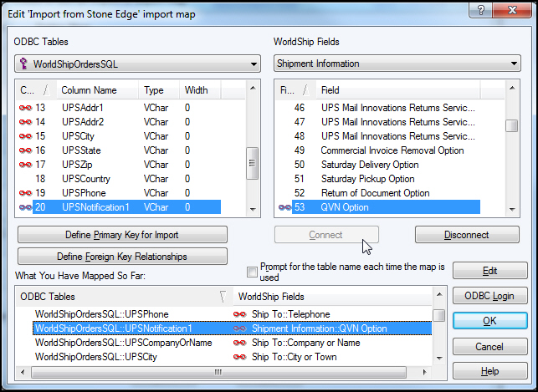Screen dimensions: 538x392
Task: Click the link icon beside UPSAddr1 row
Action: [25, 108]
